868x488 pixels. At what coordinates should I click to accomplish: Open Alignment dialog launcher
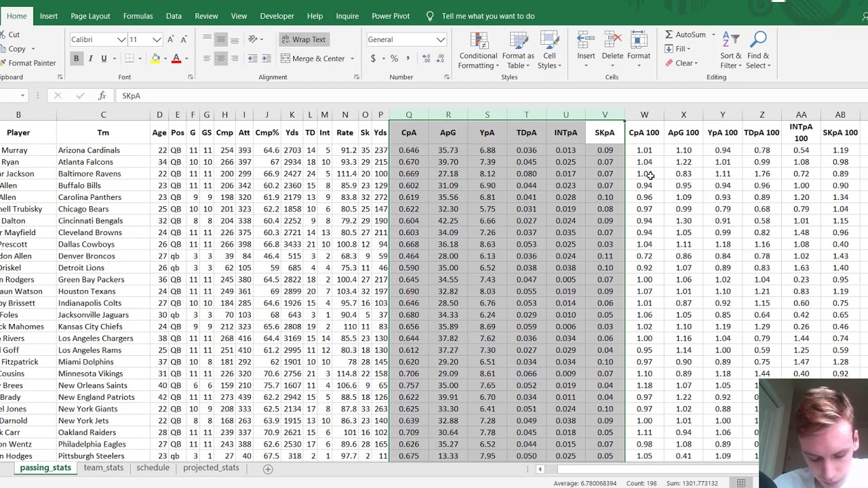point(357,77)
